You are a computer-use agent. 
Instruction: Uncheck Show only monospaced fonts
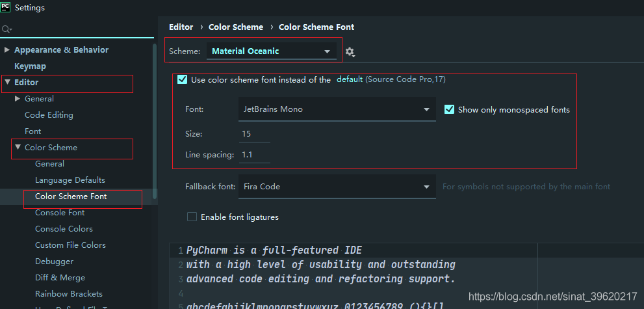tap(449, 110)
